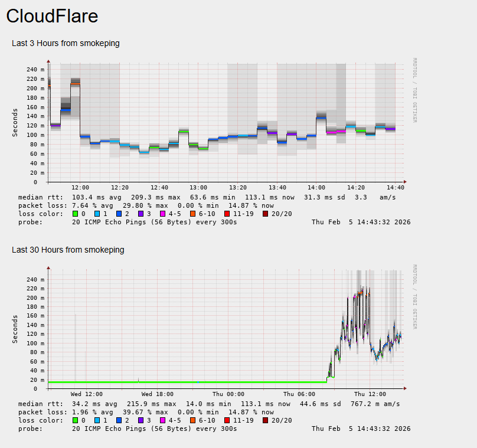
Task: Click the RRDTOOL watermark beside 30-hour graph
Action: click(414, 296)
